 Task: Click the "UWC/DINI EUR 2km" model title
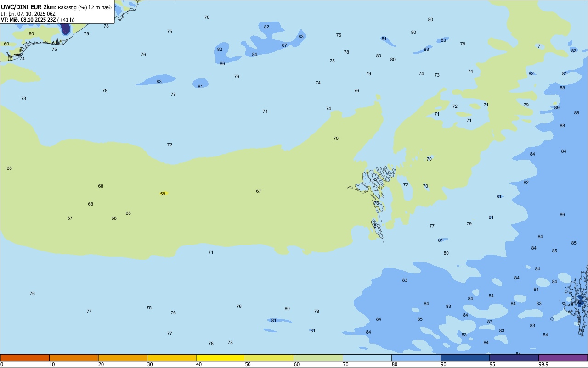pos(28,7)
